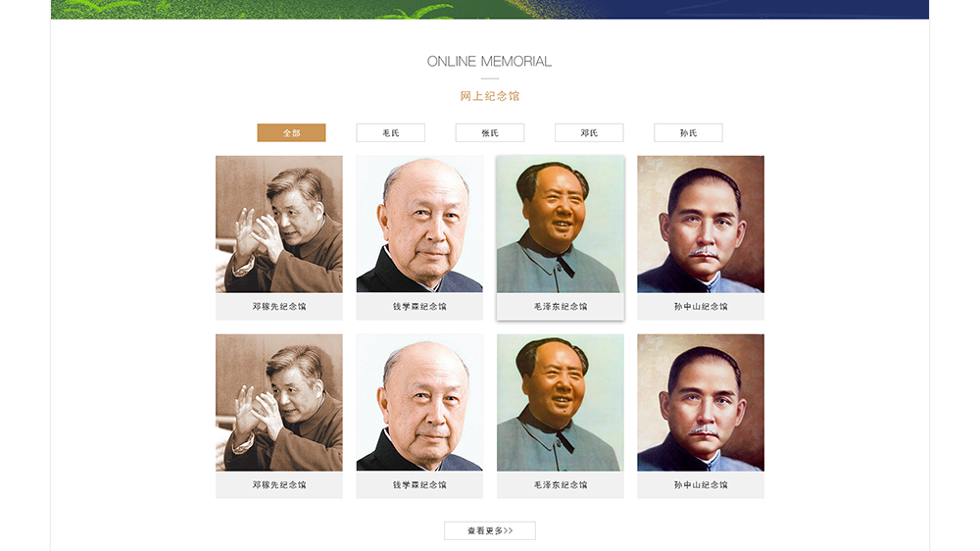
Task: View bottom-row 孙中山纪念馆 painted portrait
Action: (701, 402)
